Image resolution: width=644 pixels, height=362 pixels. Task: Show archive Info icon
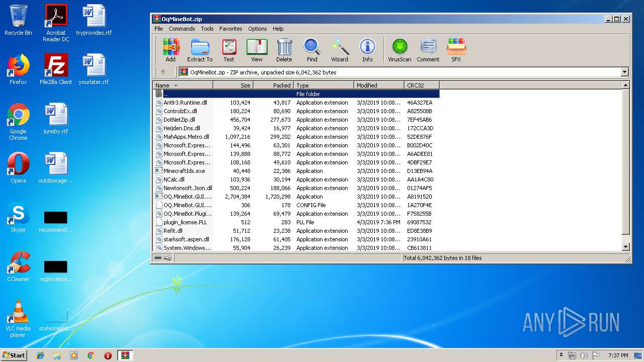[367, 50]
